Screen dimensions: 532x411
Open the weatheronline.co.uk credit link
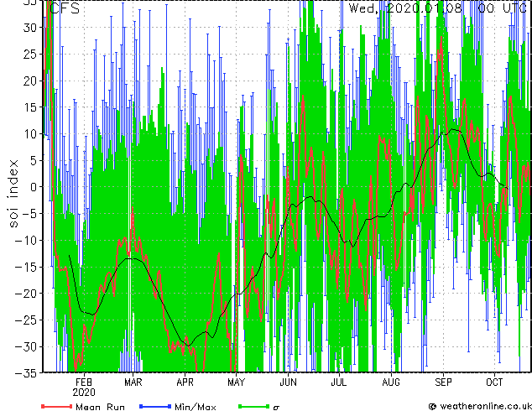click(x=480, y=406)
